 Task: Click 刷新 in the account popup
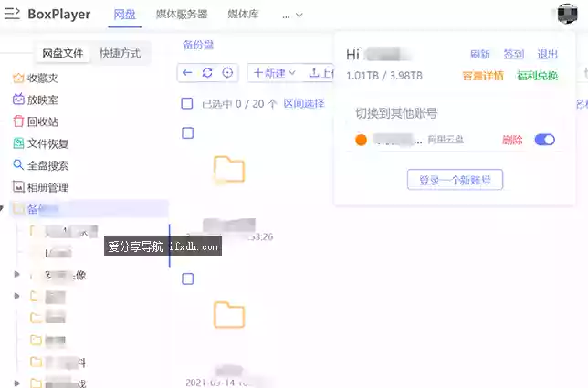click(480, 55)
